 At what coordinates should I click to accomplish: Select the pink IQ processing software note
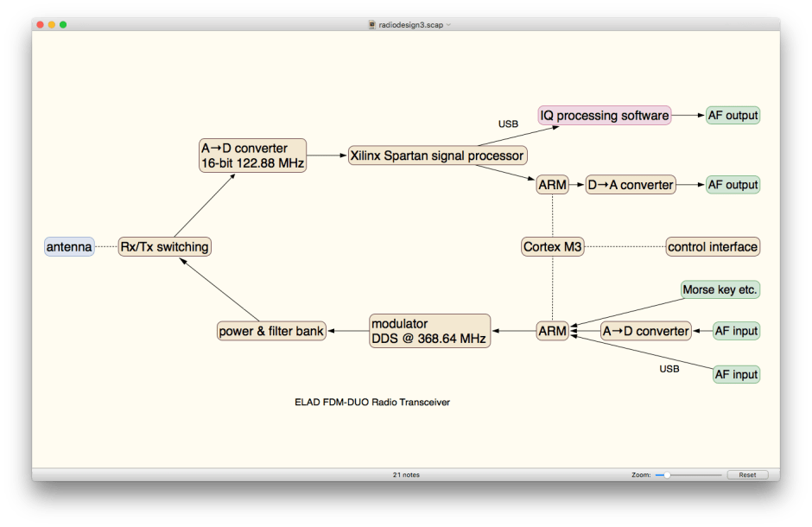(604, 115)
